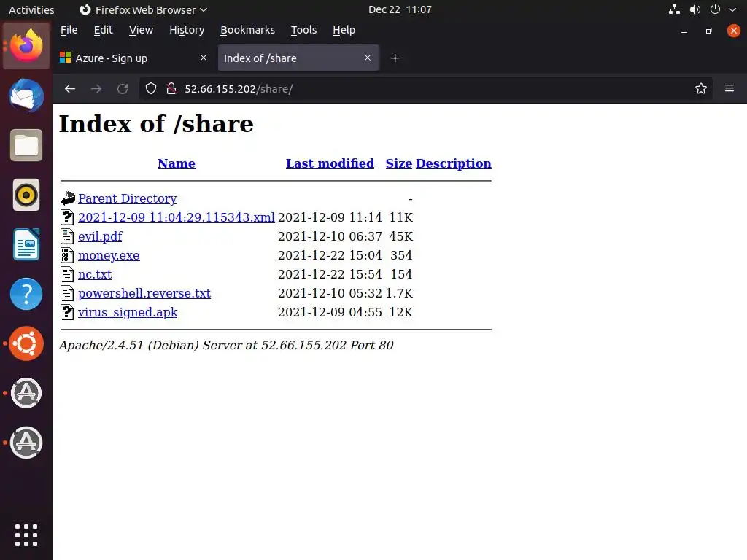747x560 pixels.
Task: Open the Help menu
Action: point(344,30)
